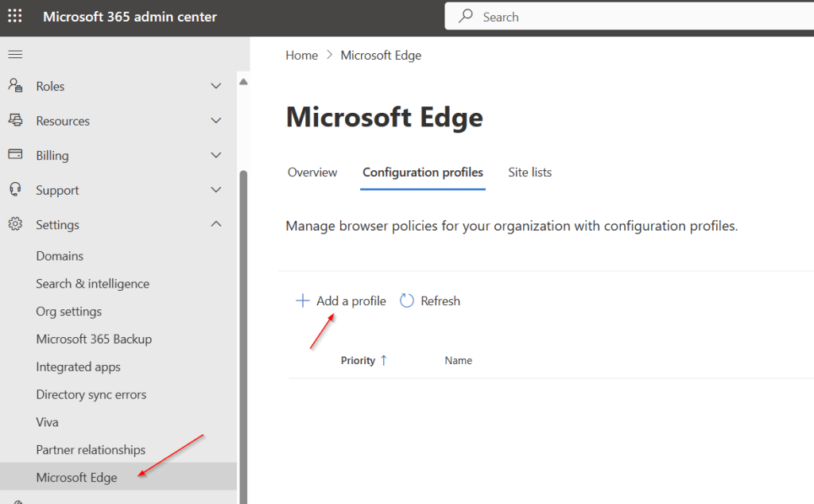Expand the Roles section
The image size is (814, 504).
[x=215, y=85]
